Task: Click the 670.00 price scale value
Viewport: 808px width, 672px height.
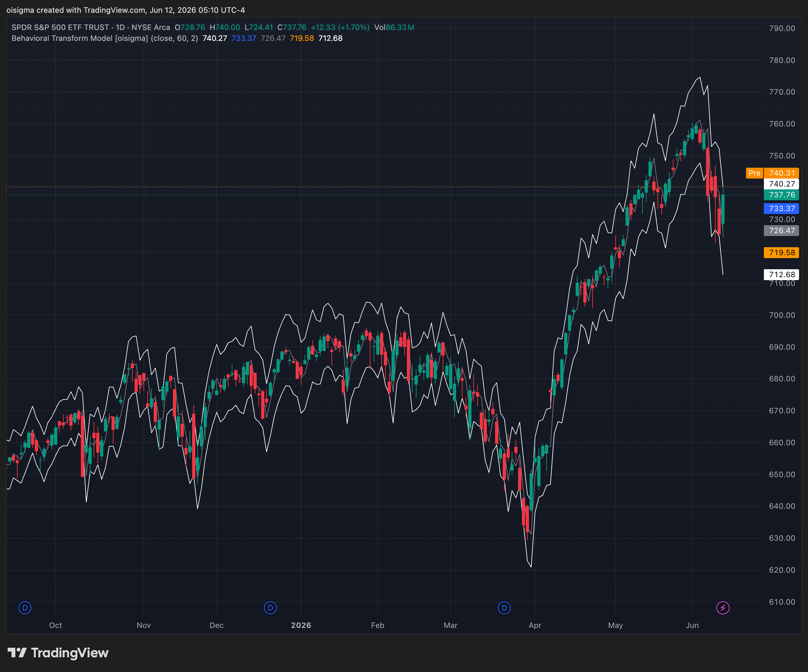Action: click(782, 411)
